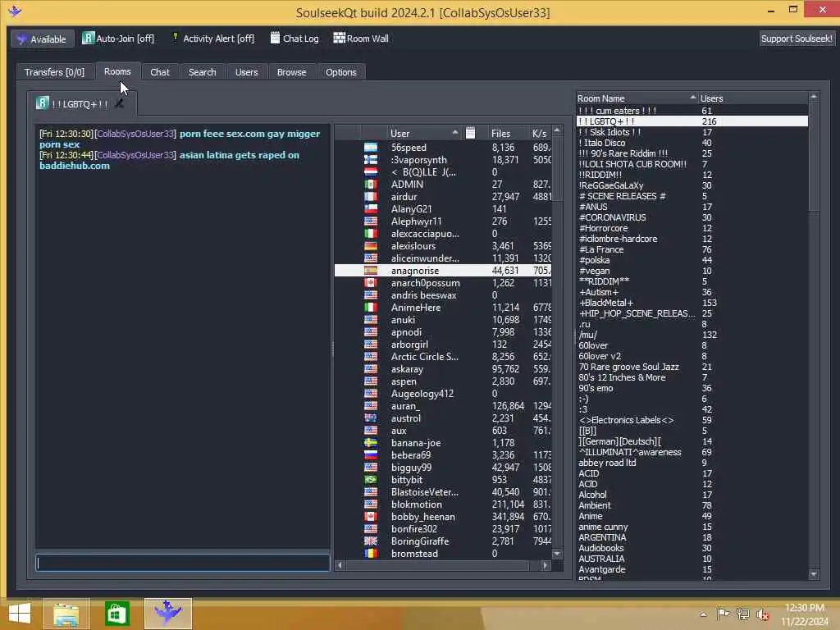The height and width of the screenshot is (630, 840).
Task: Switch to the Browse tab
Action: click(x=291, y=72)
